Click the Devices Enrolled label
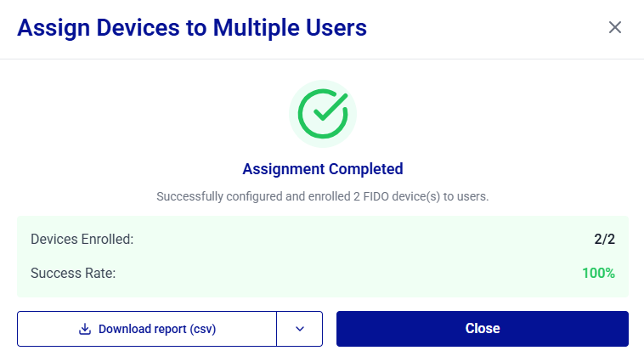644x362 pixels. point(82,239)
